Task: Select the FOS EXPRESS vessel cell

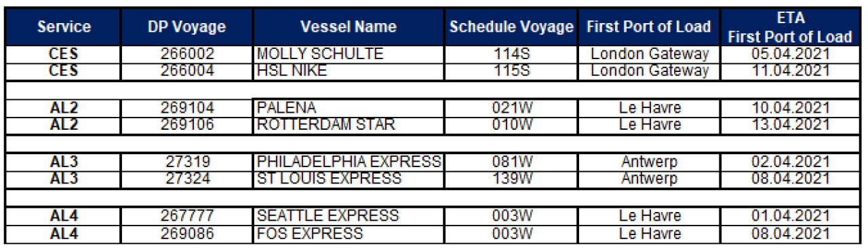Action: [x=349, y=233]
